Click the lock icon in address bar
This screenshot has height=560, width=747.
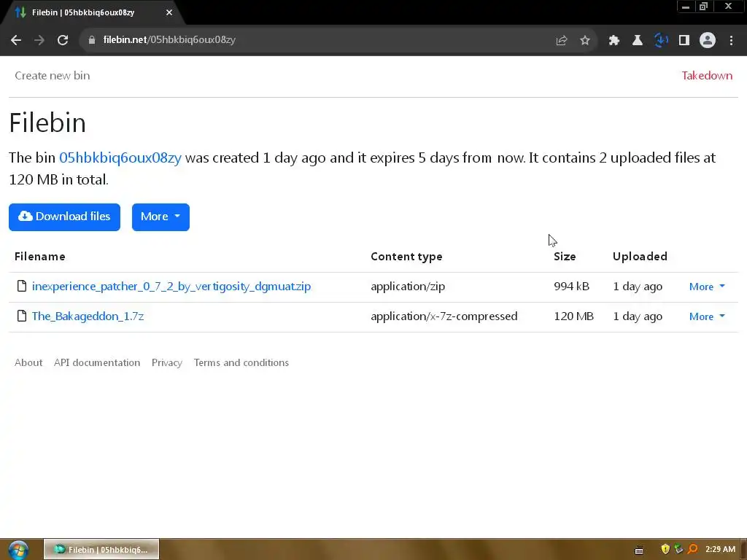[92, 40]
